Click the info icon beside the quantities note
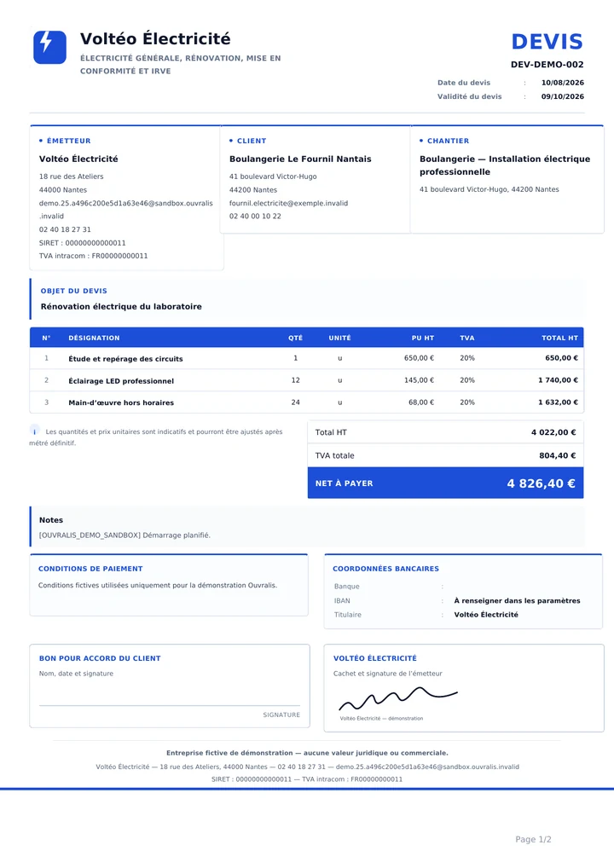Screen dimensions: 614x868 tap(34, 431)
